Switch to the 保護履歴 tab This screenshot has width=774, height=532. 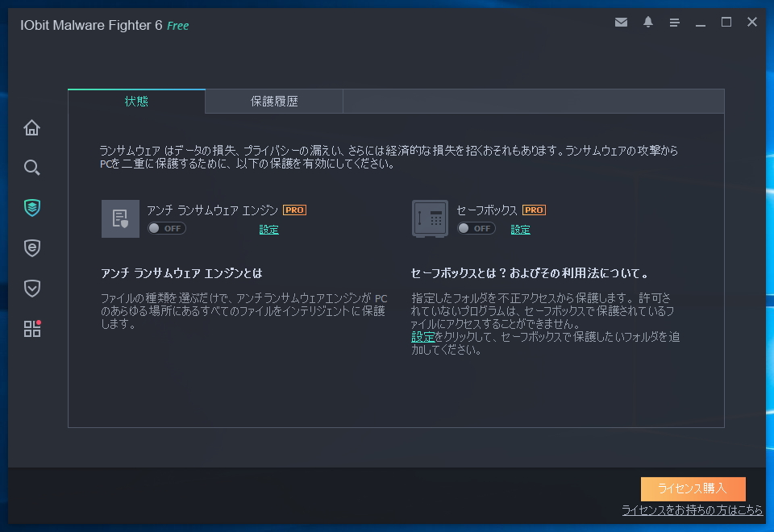pyautogui.click(x=273, y=101)
